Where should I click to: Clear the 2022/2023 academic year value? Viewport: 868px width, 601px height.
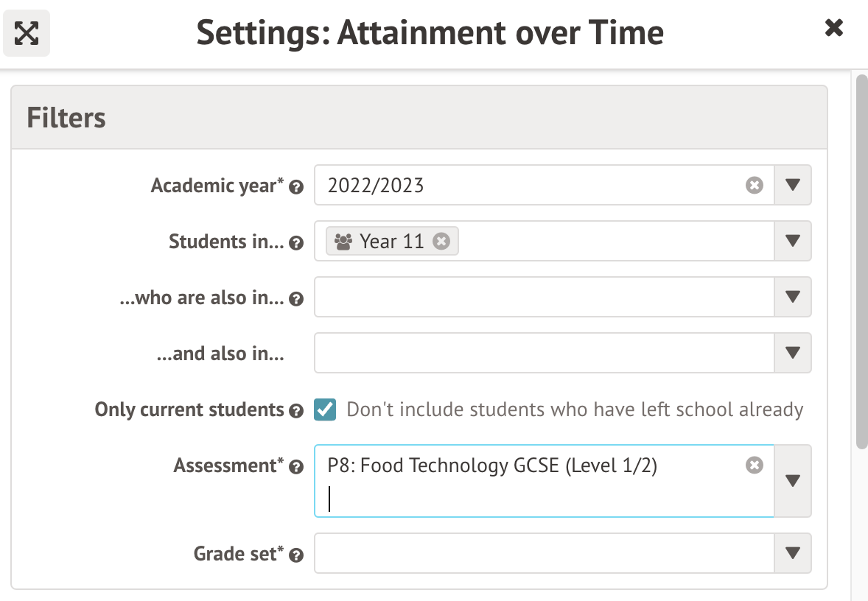(x=754, y=185)
